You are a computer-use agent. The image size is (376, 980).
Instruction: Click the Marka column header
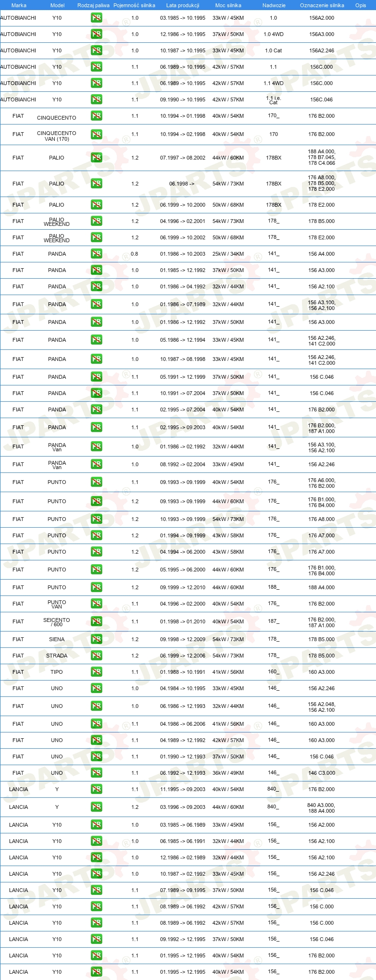pyautogui.click(x=19, y=5)
